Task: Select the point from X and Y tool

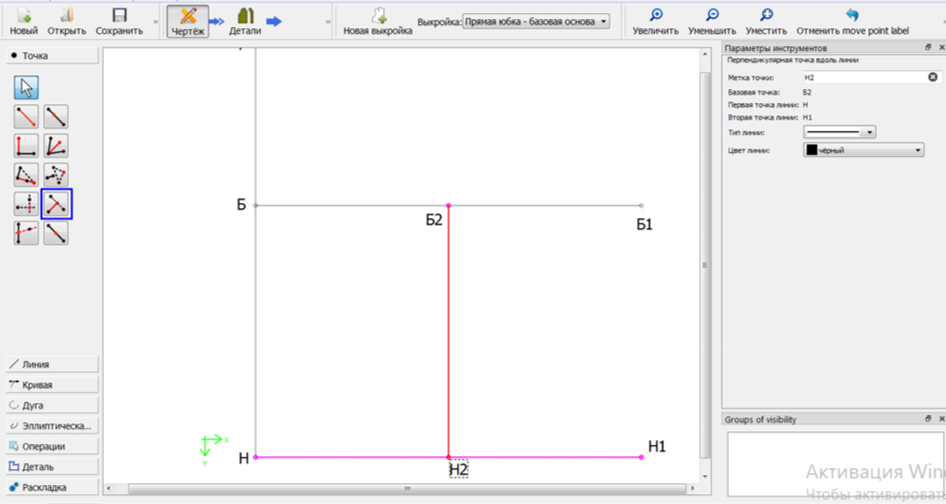Action: [x=26, y=204]
